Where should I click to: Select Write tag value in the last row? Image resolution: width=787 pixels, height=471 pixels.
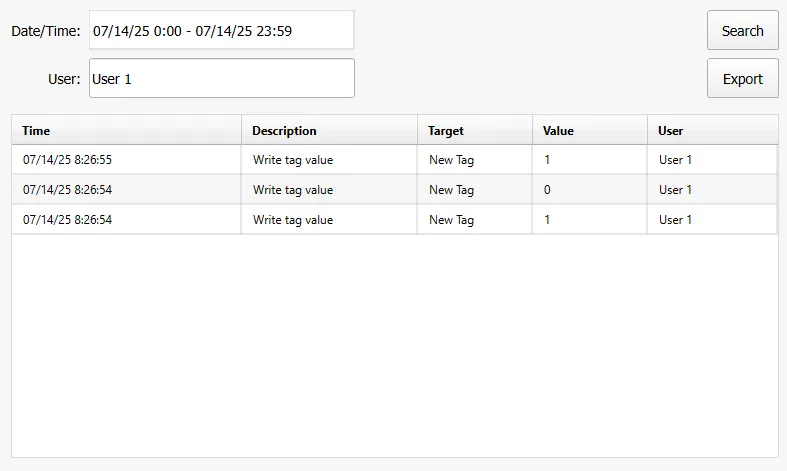pyautogui.click(x=293, y=220)
